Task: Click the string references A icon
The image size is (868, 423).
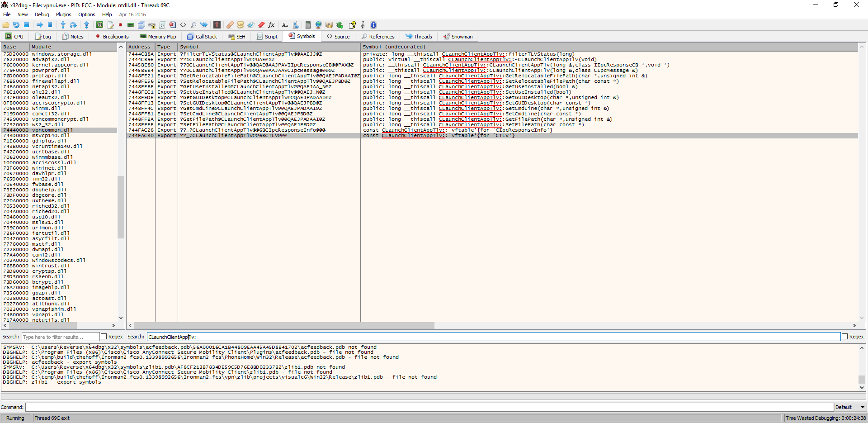Action: pyautogui.click(x=285, y=25)
